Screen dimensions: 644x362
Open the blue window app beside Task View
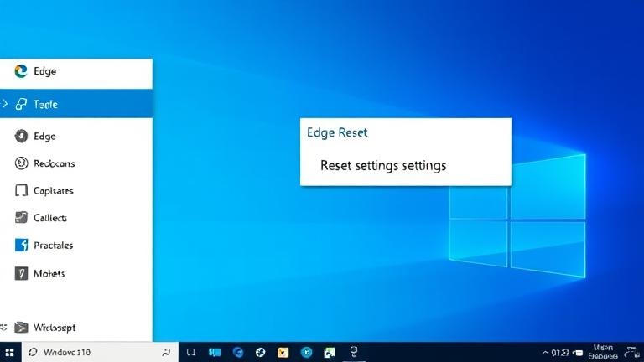point(215,352)
